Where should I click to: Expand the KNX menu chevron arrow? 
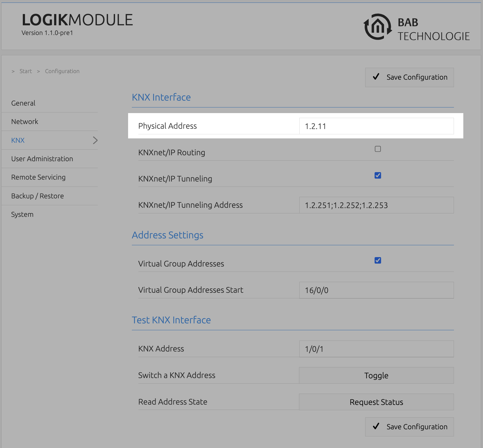coord(95,140)
